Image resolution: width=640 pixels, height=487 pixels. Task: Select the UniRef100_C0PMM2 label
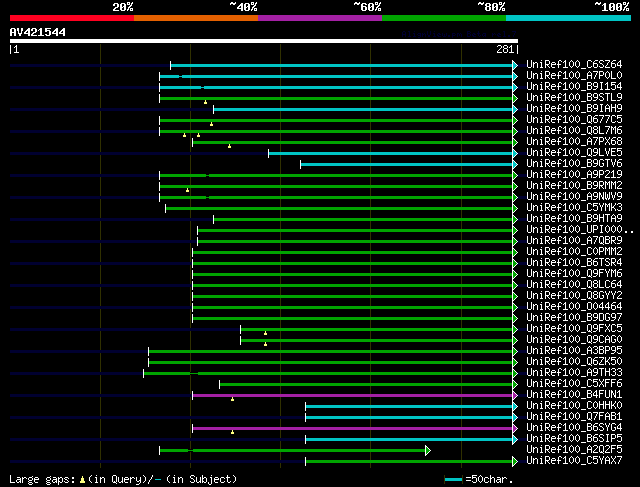click(x=574, y=251)
